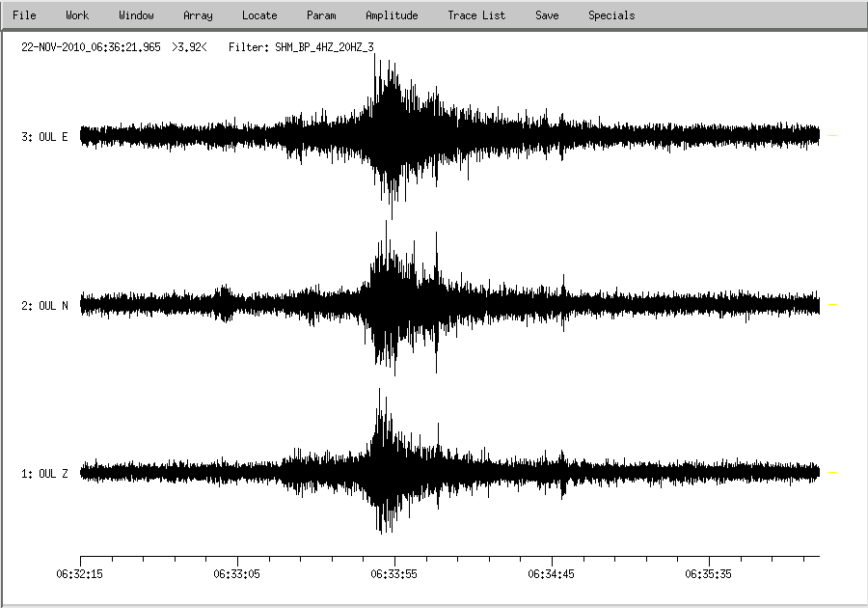Open the Locate menu
868x608 pixels.
(x=259, y=15)
